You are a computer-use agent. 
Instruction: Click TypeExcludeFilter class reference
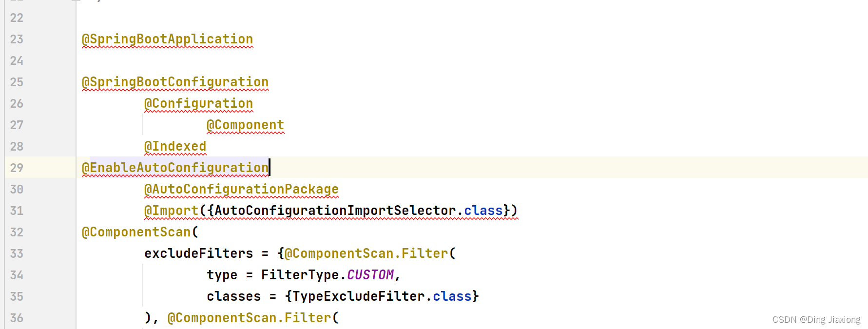pos(358,296)
